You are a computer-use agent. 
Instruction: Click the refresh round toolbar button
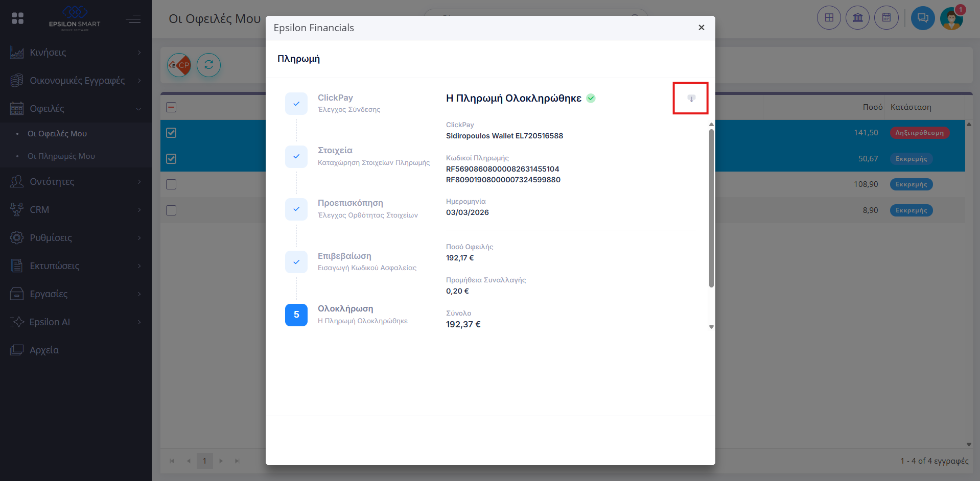[x=209, y=65]
